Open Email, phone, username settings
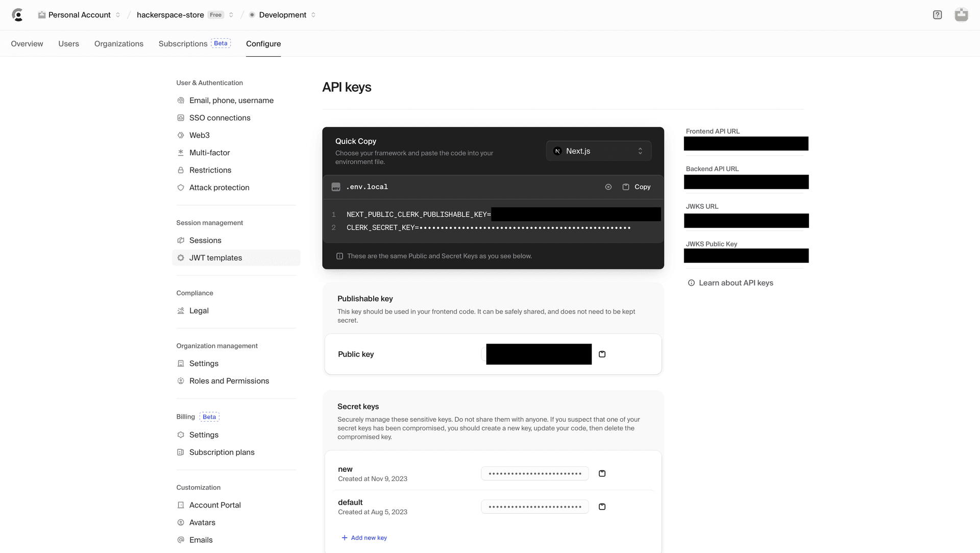Screen dimensions: 980x553 coord(231,101)
